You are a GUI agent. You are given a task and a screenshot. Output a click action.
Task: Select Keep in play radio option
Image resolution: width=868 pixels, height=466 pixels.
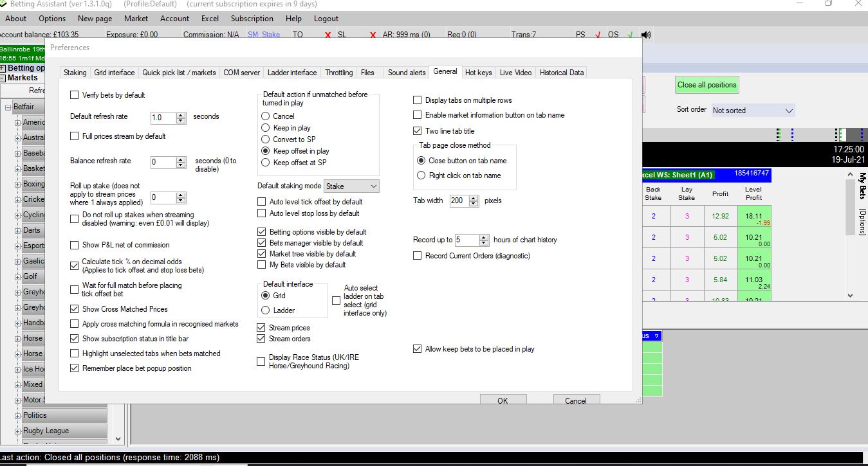(x=265, y=128)
